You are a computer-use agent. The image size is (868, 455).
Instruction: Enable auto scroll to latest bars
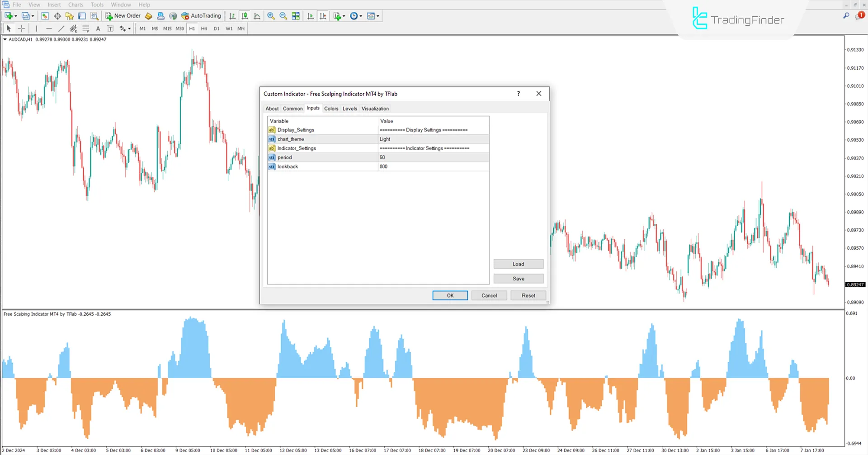click(310, 16)
